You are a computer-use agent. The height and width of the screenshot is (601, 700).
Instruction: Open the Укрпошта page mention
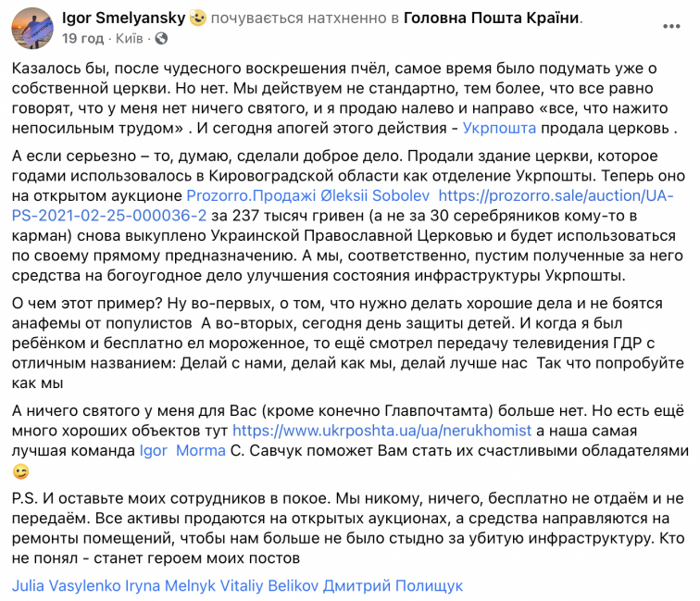pyautogui.click(x=498, y=128)
